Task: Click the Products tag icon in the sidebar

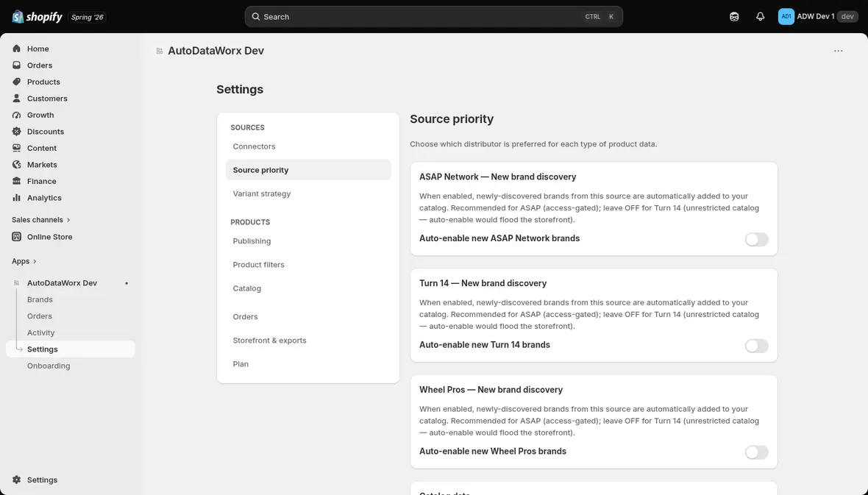Action: coord(17,82)
